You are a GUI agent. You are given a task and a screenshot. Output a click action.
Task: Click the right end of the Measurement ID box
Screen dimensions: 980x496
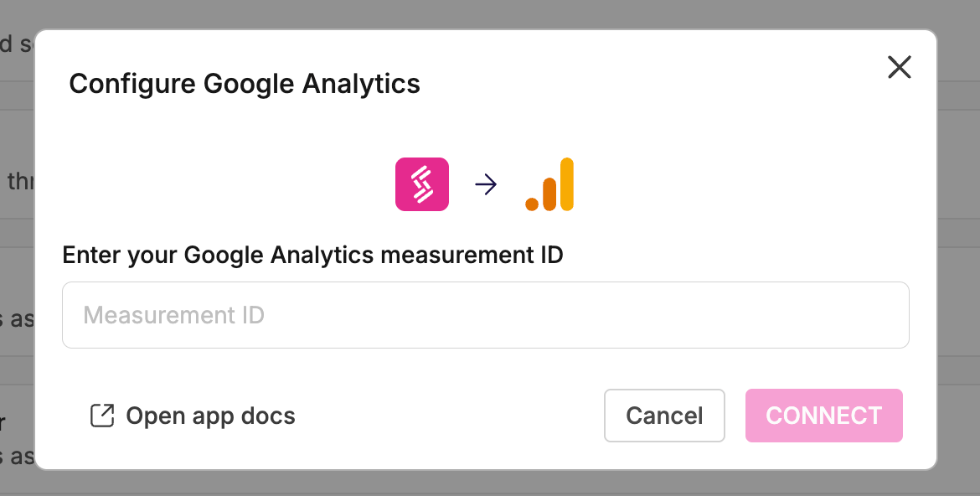[888, 315]
